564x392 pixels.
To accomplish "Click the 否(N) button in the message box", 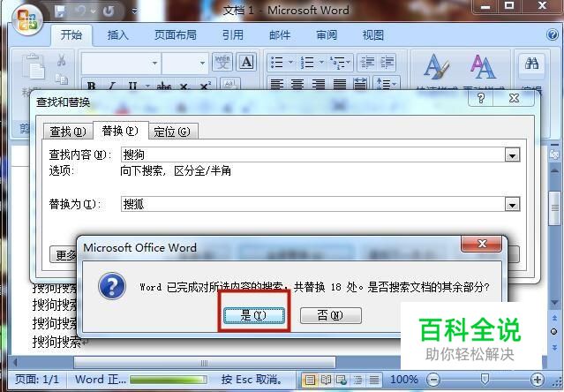I will click(x=331, y=315).
